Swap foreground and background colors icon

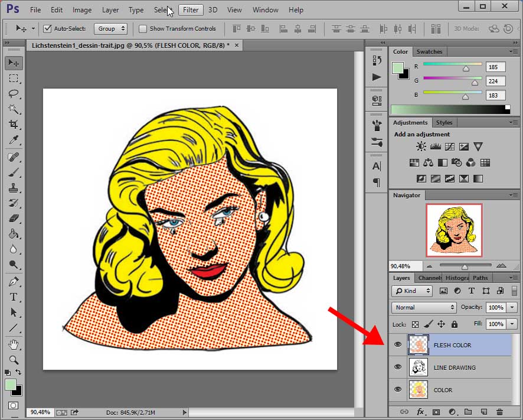click(x=19, y=372)
